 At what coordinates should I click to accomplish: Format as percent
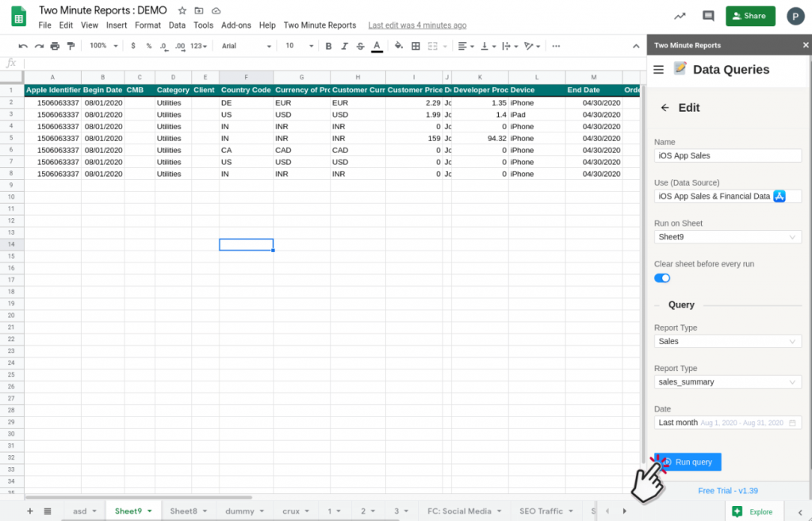(x=148, y=46)
